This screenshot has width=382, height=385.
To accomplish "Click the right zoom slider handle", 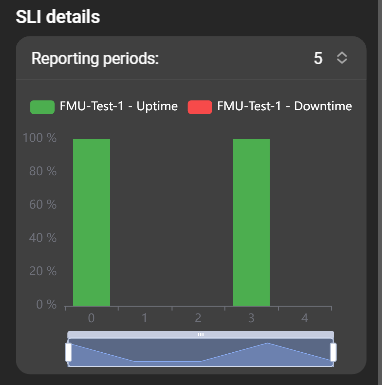I will pos(333,352).
